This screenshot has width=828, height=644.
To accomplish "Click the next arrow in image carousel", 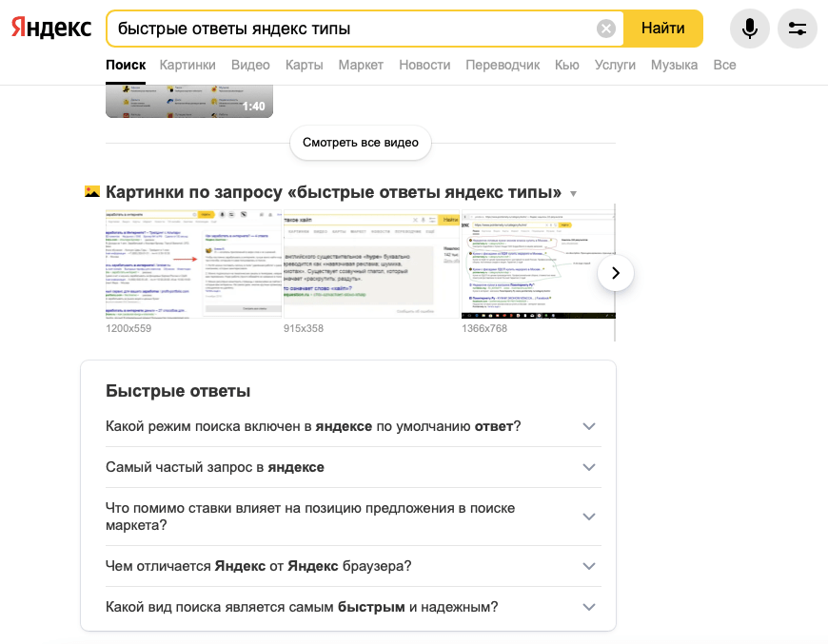I will click(616, 273).
